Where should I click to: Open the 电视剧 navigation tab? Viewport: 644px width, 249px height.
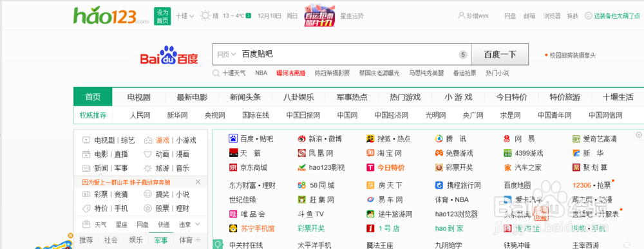tap(138, 98)
